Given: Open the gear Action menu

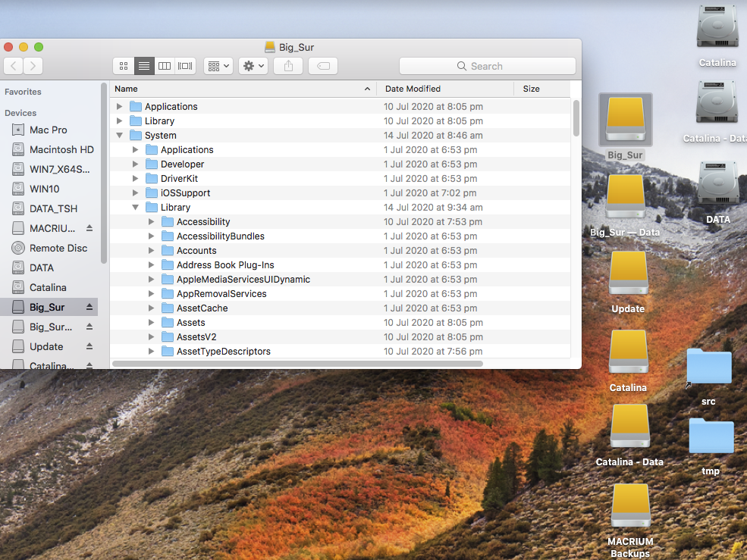Looking at the screenshot, I should 253,66.
